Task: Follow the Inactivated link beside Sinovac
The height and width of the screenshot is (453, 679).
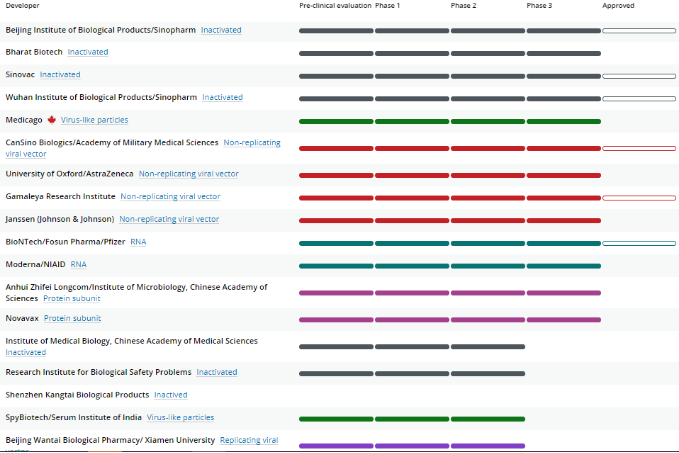Action: pyautogui.click(x=60, y=74)
